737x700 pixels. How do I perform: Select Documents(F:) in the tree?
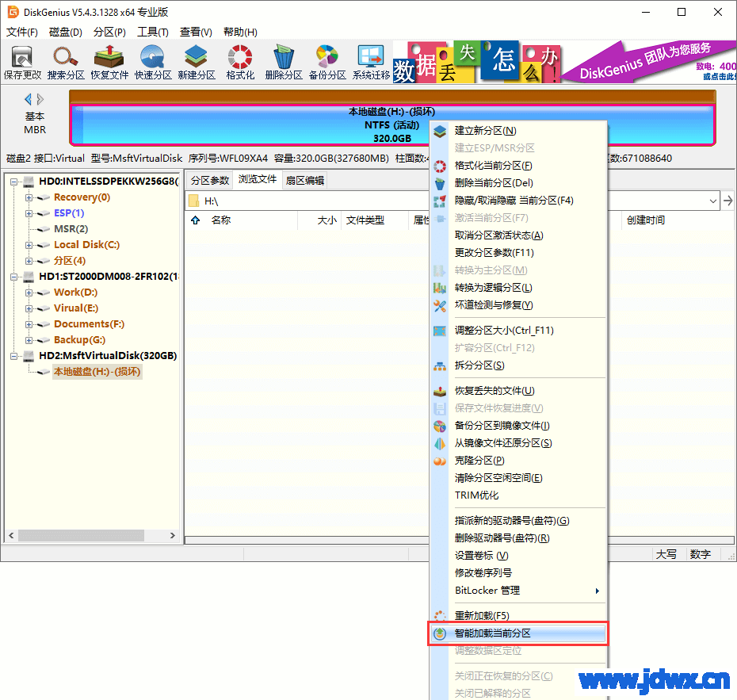point(89,324)
